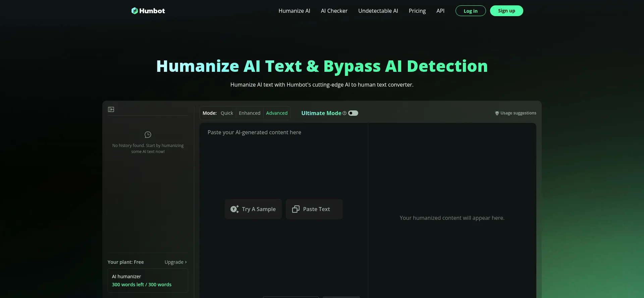Viewport: 644px width, 298px height.
Task: Expand the Upgrade plan chevron
Action: point(185,262)
